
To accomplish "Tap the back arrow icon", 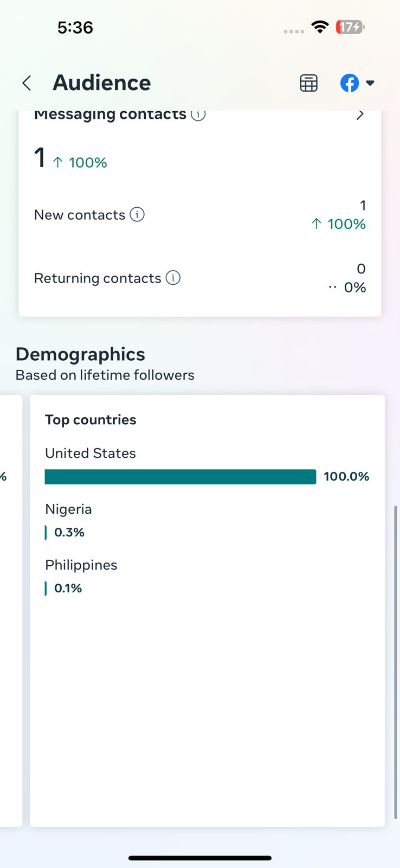I will pyautogui.click(x=27, y=83).
